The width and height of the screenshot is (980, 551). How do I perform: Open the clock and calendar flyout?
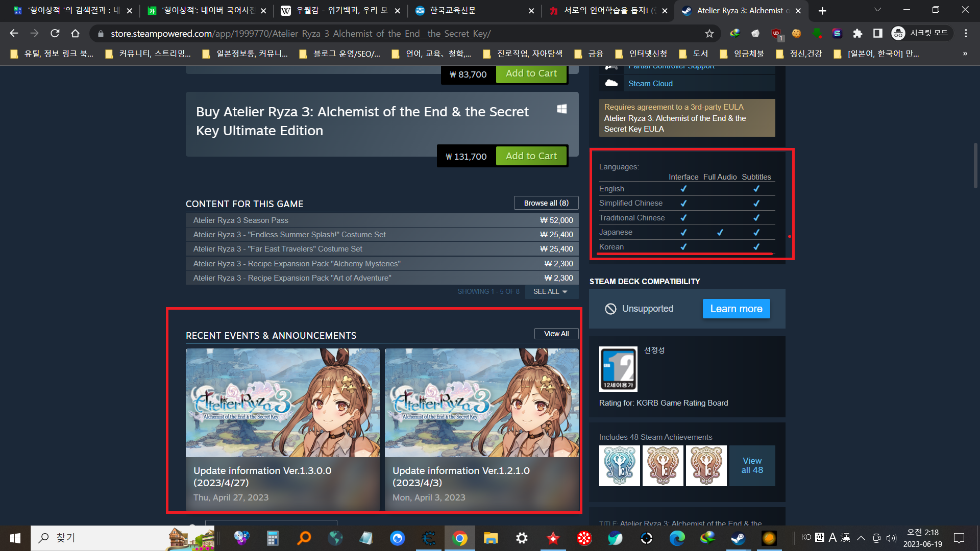tap(922, 538)
